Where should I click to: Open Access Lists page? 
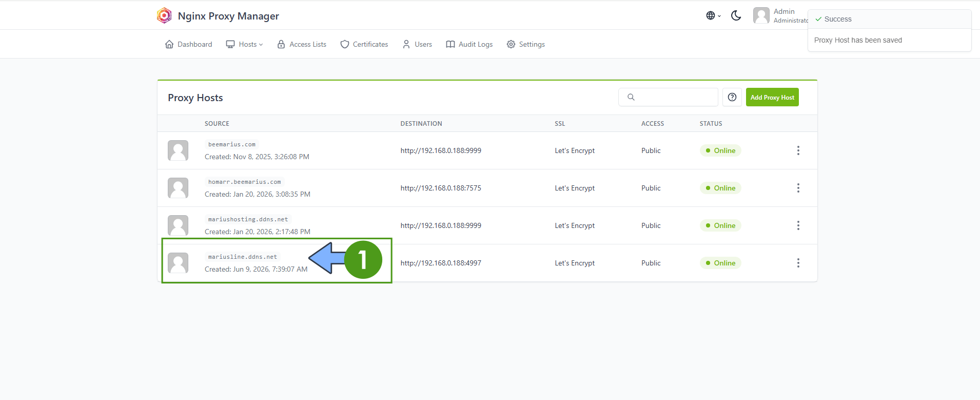[x=302, y=44]
